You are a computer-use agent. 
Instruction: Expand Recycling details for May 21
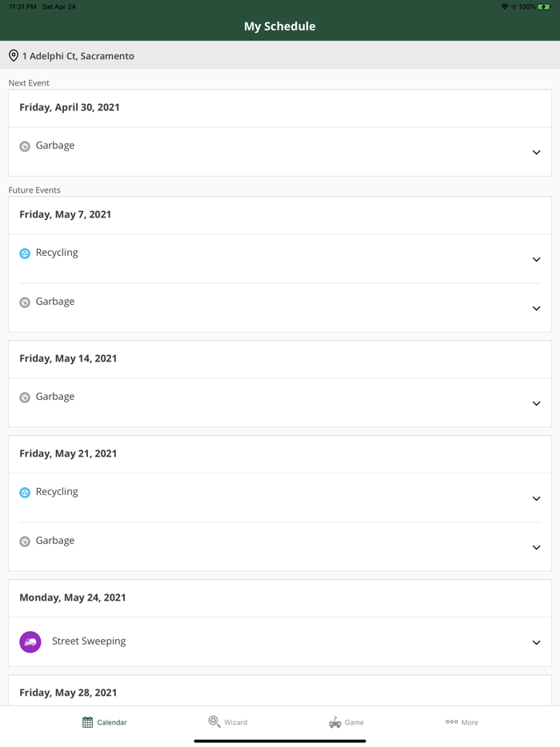pyautogui.click(x=536, y=498)
